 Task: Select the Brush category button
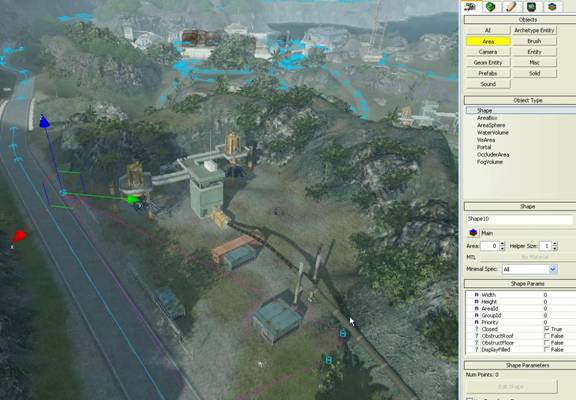[534, 41]
